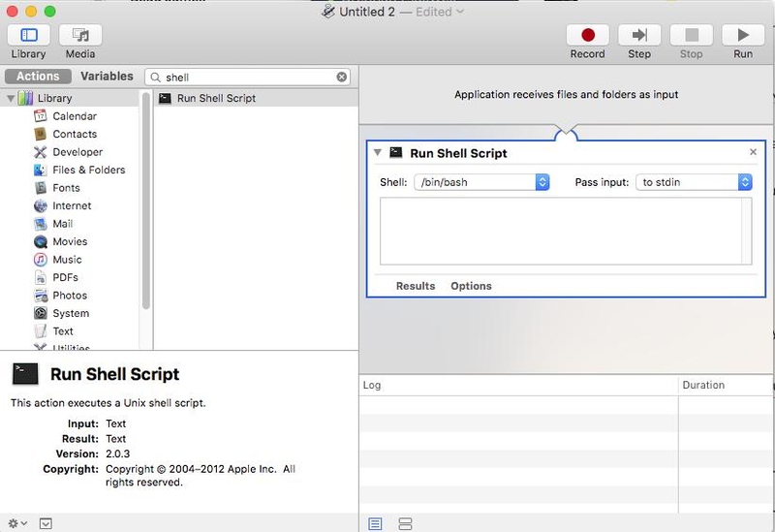Run the workflow with the Run button

coord(743,35)
